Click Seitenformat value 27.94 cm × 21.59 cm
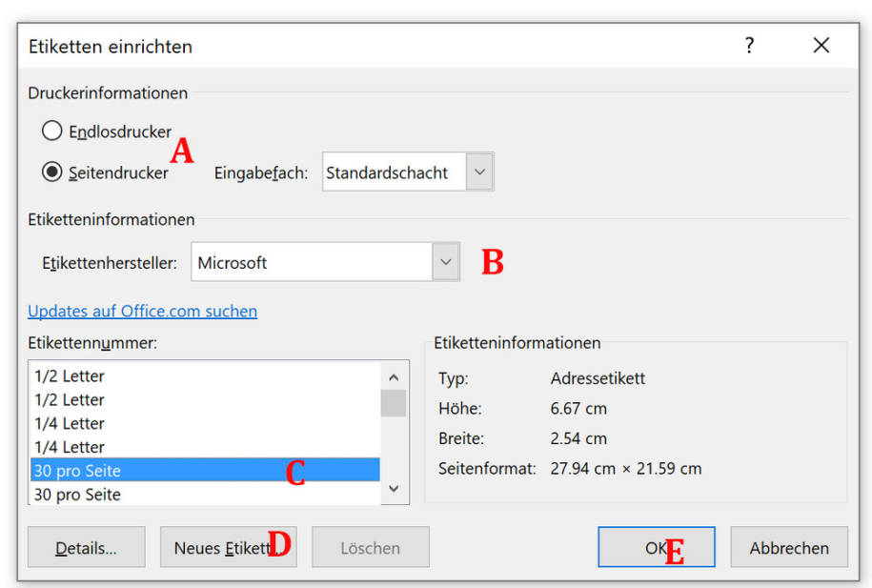Viewport: 872px width, 588px height. (x=626, y=468)
